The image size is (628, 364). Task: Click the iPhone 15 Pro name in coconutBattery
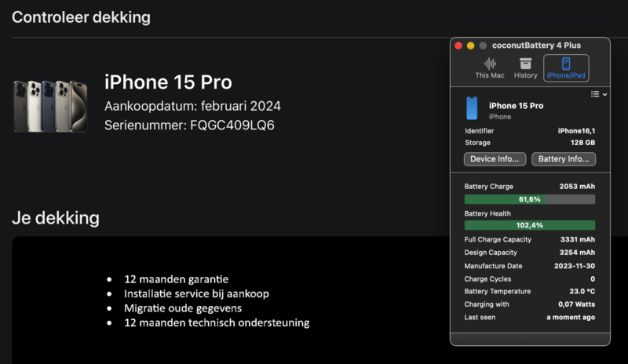[x=516, y=106]
